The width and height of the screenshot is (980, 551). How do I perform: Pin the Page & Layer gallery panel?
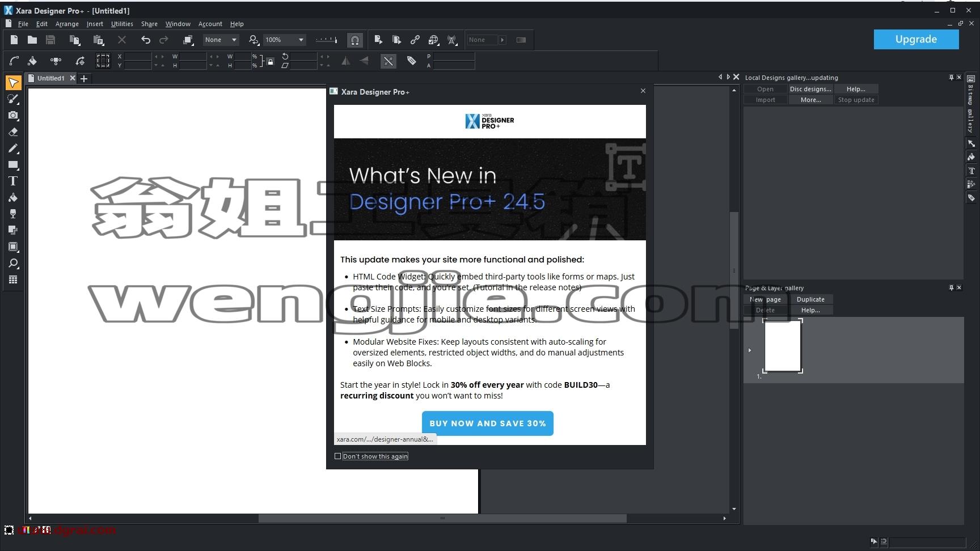[951, 288]
